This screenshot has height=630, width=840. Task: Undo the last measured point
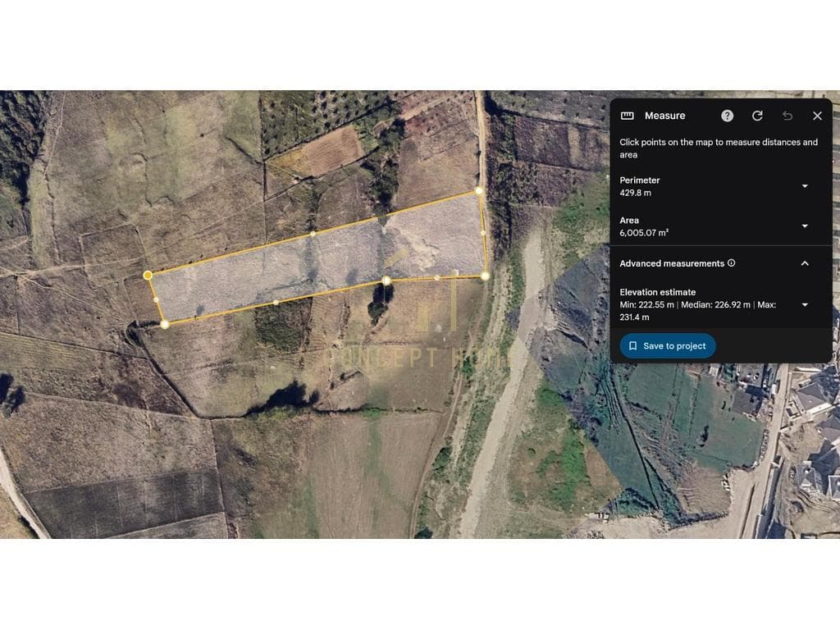click(x=787, y=116)
